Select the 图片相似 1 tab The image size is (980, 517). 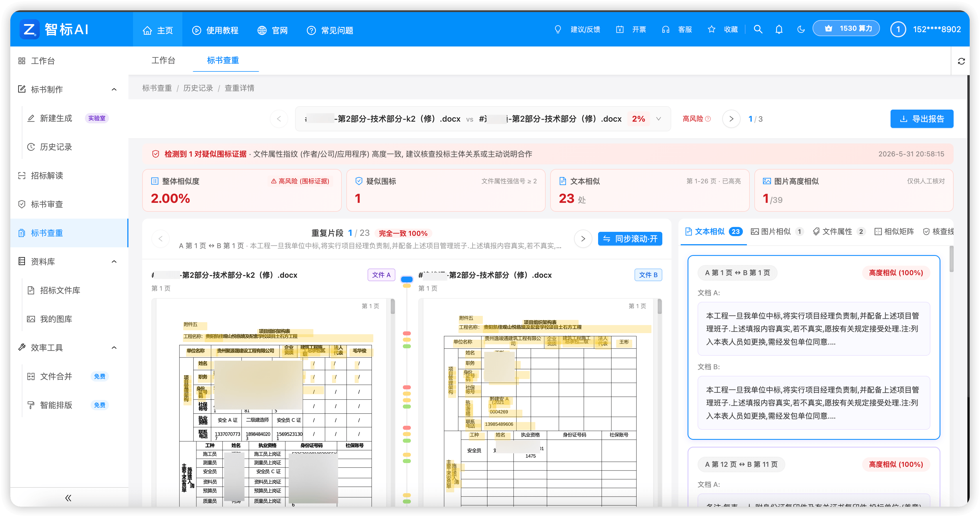pyautogui.click(x=777, y=232)
